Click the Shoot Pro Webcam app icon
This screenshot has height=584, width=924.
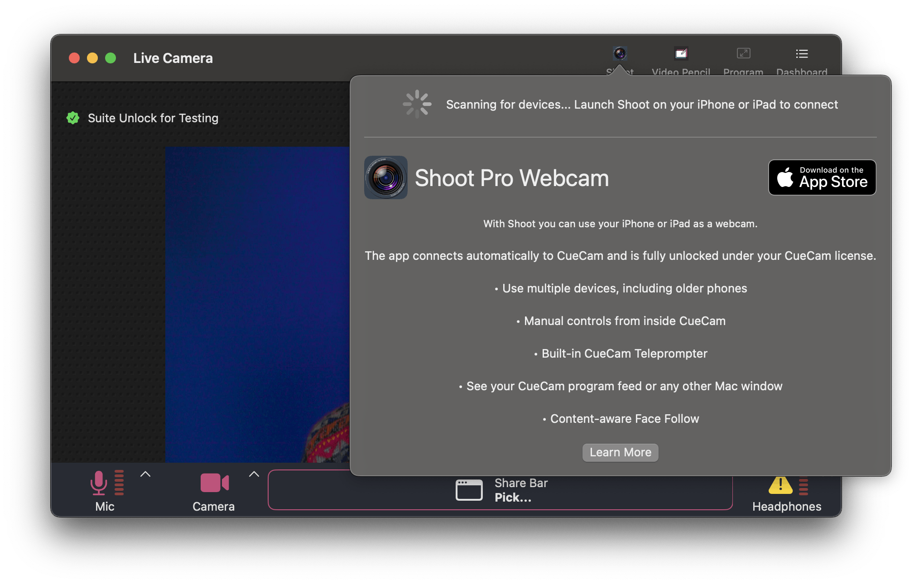(x=386, y=177)
